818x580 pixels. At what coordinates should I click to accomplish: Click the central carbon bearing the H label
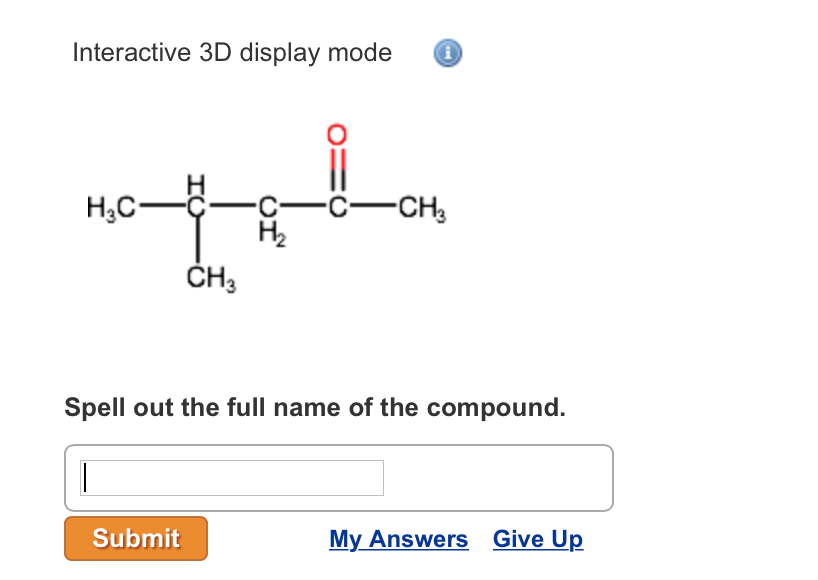pyautogui.click(x=196, y=207)
